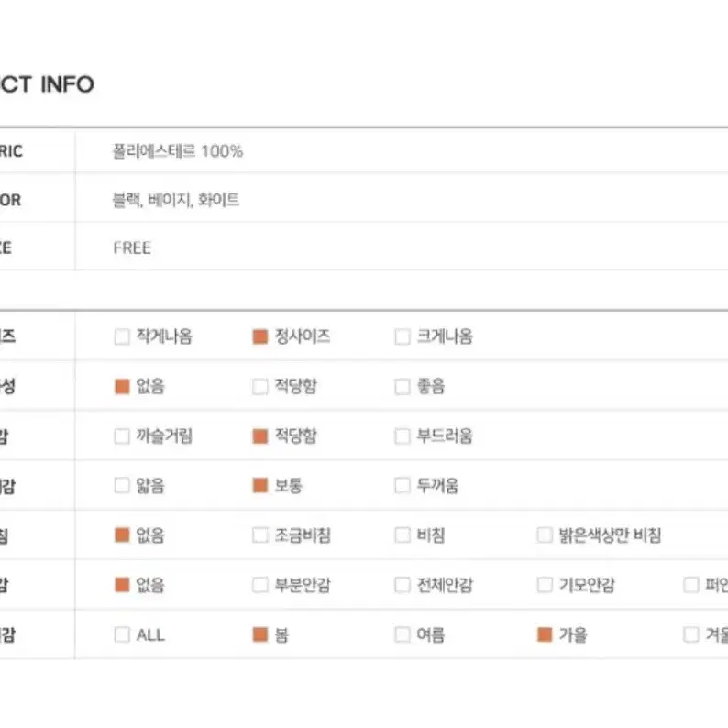
Task: Select the 부분안감 lining checkbox
Action: [260, 585]
